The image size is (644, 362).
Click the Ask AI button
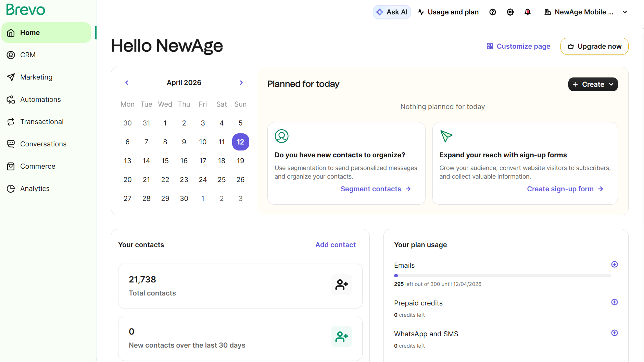[392, 12]
